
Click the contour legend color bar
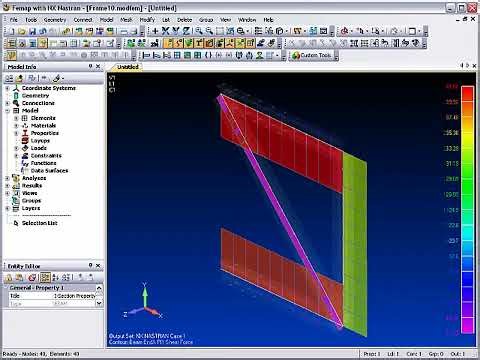point(467,209)
